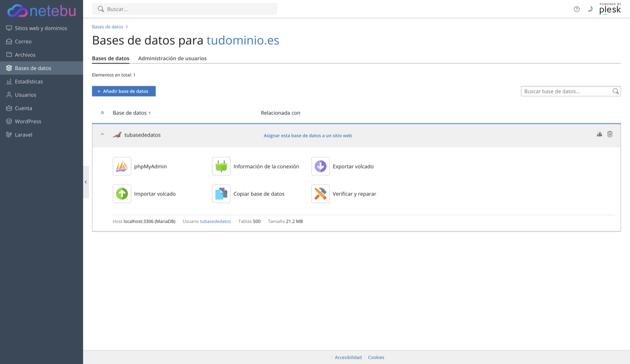Open the tubasededatos user link
This screenshot has height=364, width=630.
(215, 221)
